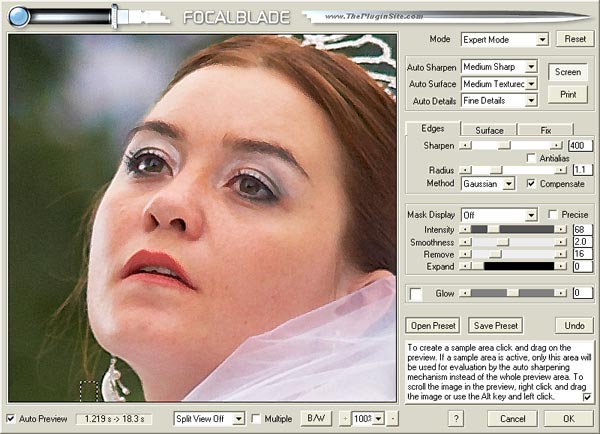Click the right arrow of the Radius slider
Screen dimensions: 600x434
pyautogui.click(x=561, y=170)
